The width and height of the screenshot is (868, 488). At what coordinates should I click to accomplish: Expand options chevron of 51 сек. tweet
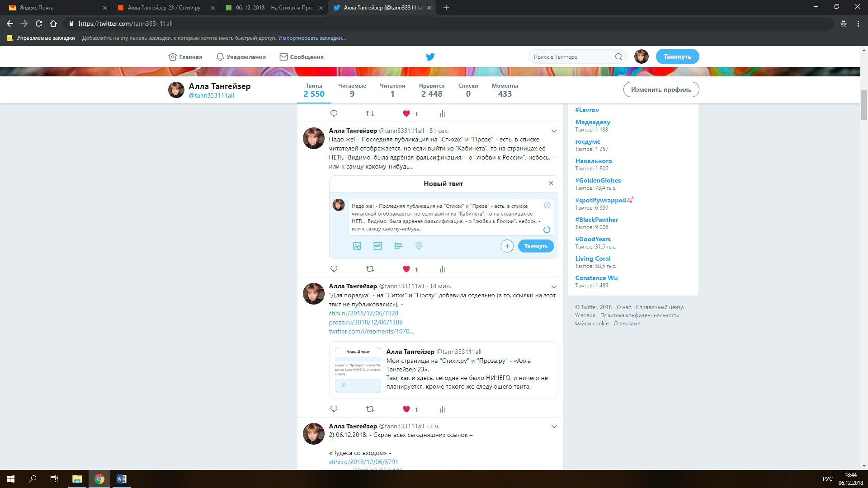click(x=554, y=131)
